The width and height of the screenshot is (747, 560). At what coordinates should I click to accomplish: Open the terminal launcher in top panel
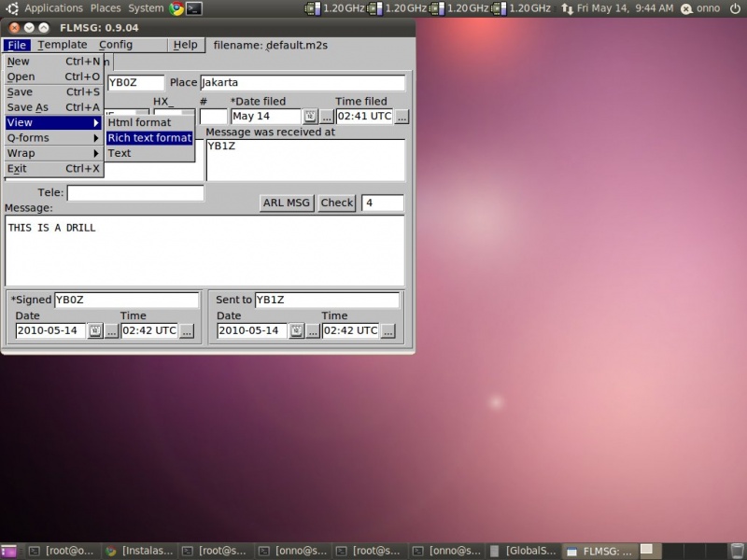pos(193,8)
